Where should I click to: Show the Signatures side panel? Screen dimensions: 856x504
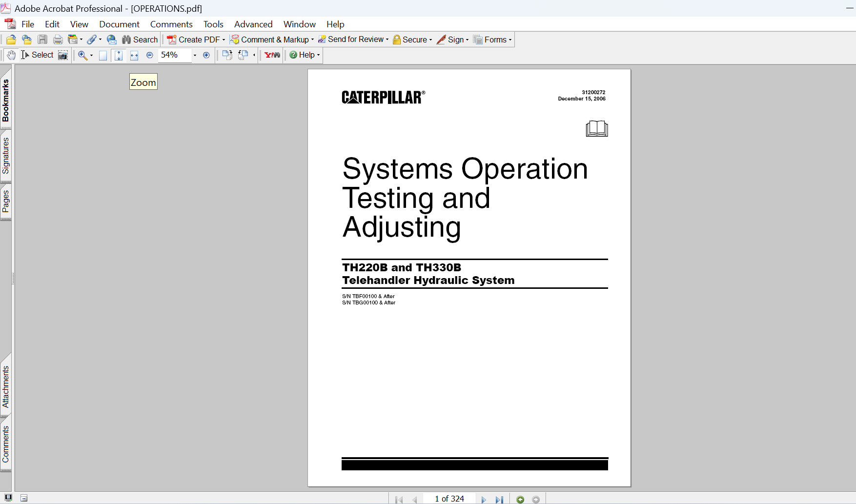6,156
